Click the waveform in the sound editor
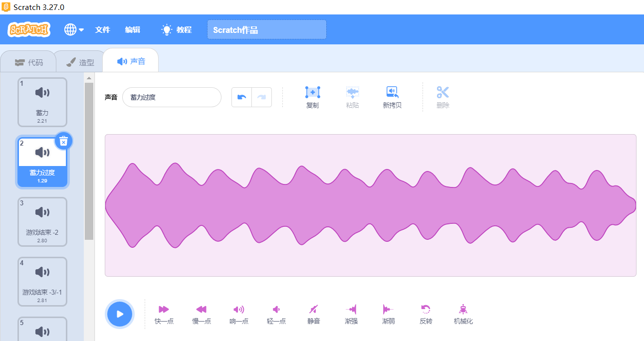The height and width of the screenshot is (341, 644). pos(371,205)
